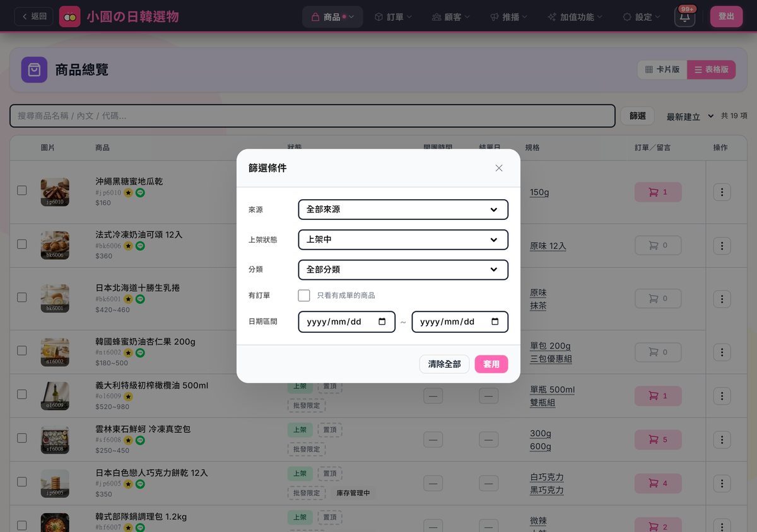
Task: Click star icon under 沖繩黑糖蜜地瓜乾
Action: pos(128,193)
